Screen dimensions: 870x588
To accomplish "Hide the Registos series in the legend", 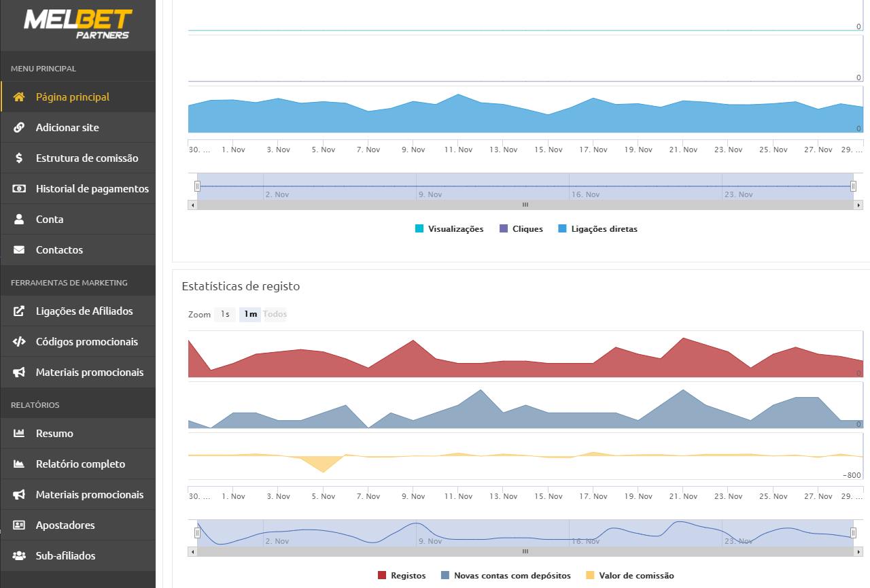I will point(402,575).
